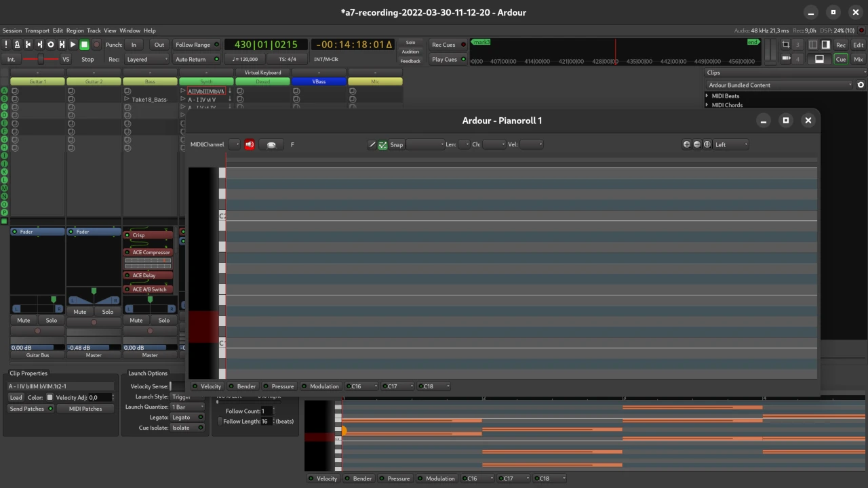Click the crop-shaped icon near Rec button
The height and width of the screenshot is (488, 868).
coord(785,45)
